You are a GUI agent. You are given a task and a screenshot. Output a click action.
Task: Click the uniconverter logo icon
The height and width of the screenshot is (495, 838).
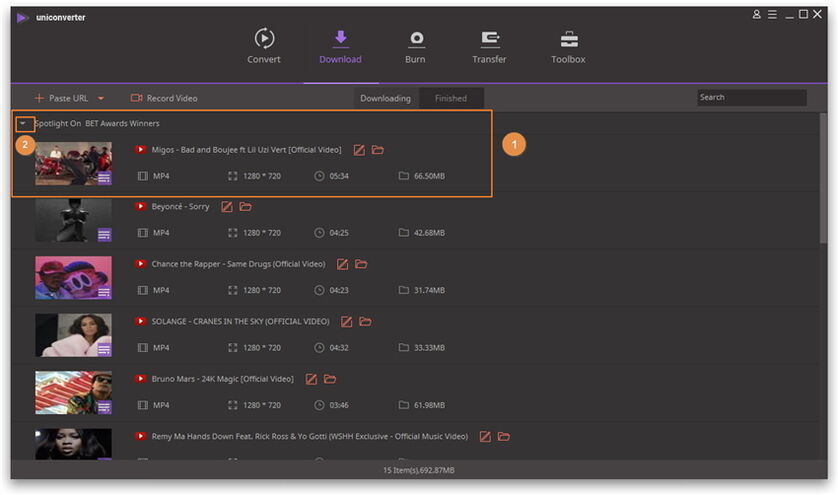[22, 18]
